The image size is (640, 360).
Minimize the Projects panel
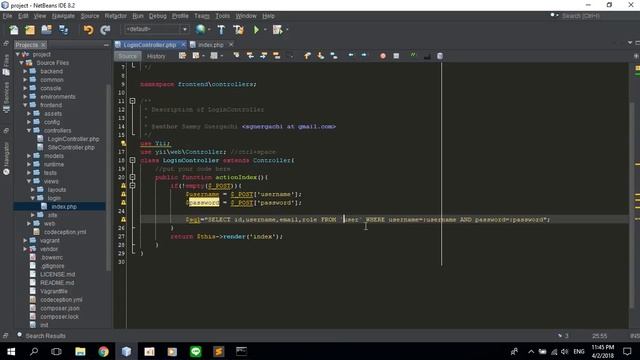pyautogui.click(x=106, y=45)
